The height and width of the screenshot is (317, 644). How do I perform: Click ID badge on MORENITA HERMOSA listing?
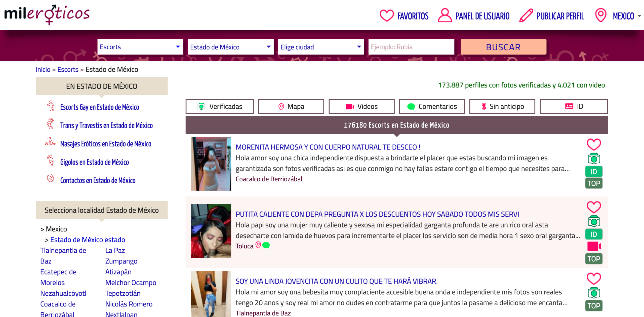(594, 172)
